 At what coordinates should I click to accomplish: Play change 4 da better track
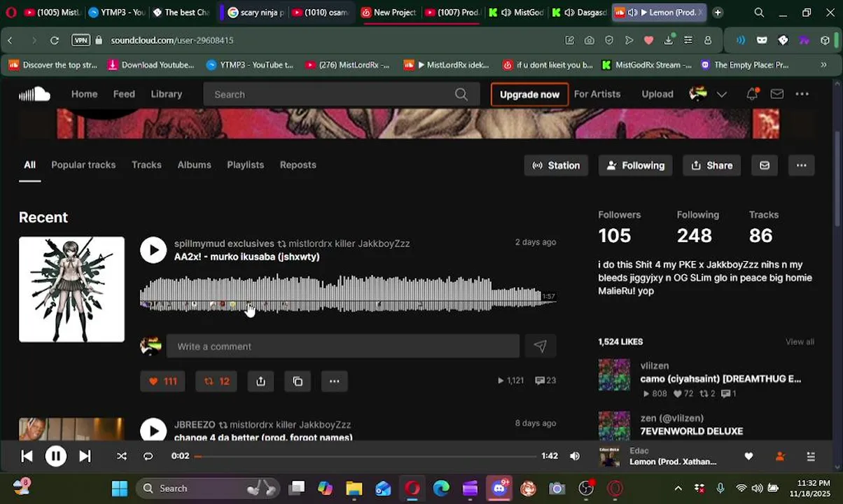point(153,430)
